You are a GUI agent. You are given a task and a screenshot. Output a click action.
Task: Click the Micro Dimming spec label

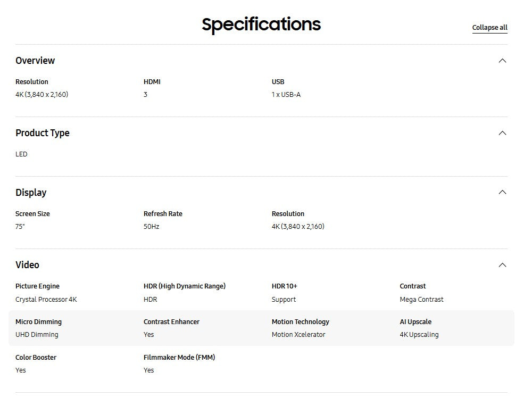pos(38,322)
